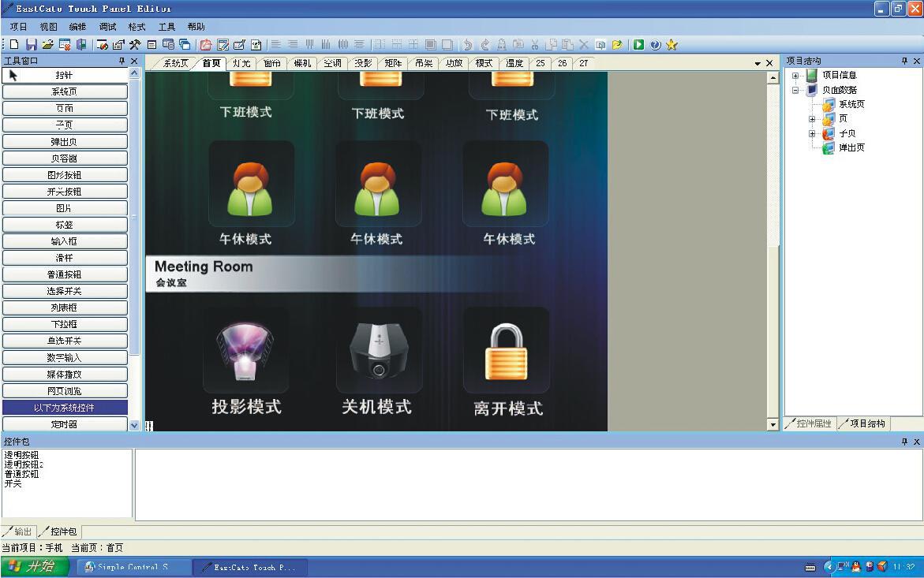Expand the 子页 node in project structure

tap(812, 134)
